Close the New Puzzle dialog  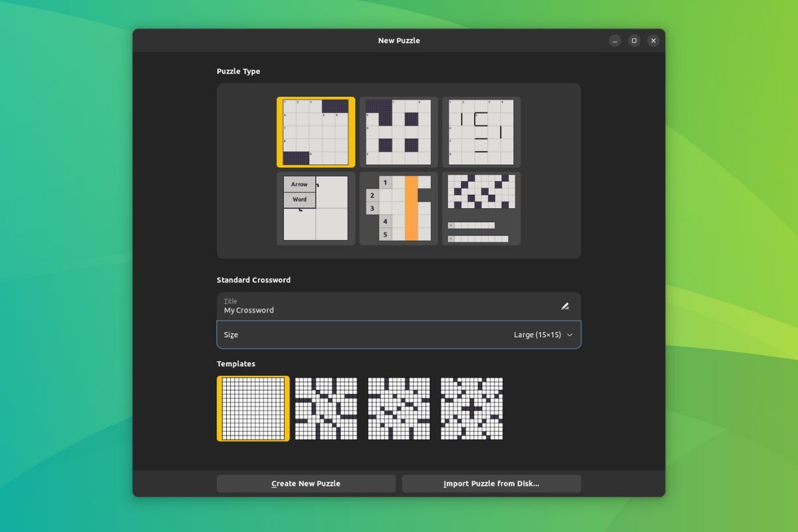(x=653, y=40)
